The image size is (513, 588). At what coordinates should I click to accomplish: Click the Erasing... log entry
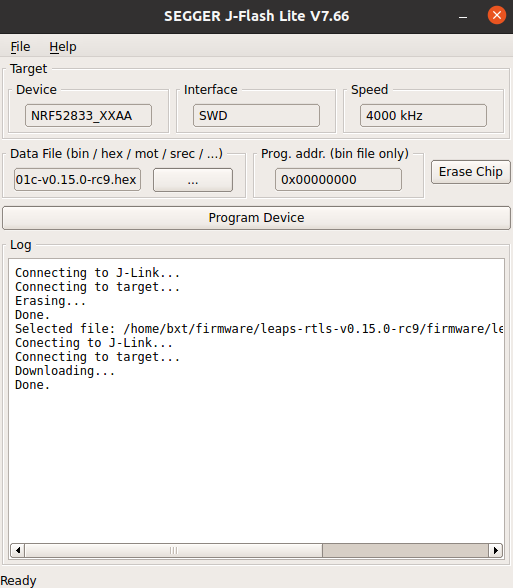50,301
